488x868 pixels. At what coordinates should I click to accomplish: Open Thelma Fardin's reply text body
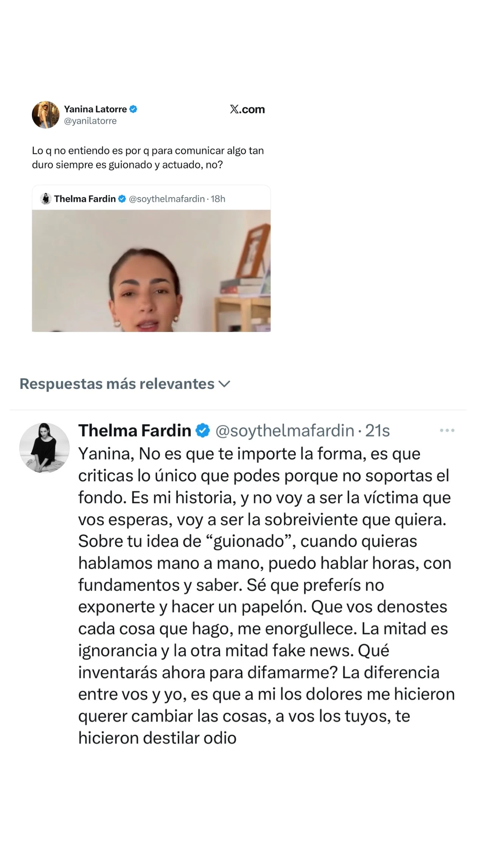[266, 596]
